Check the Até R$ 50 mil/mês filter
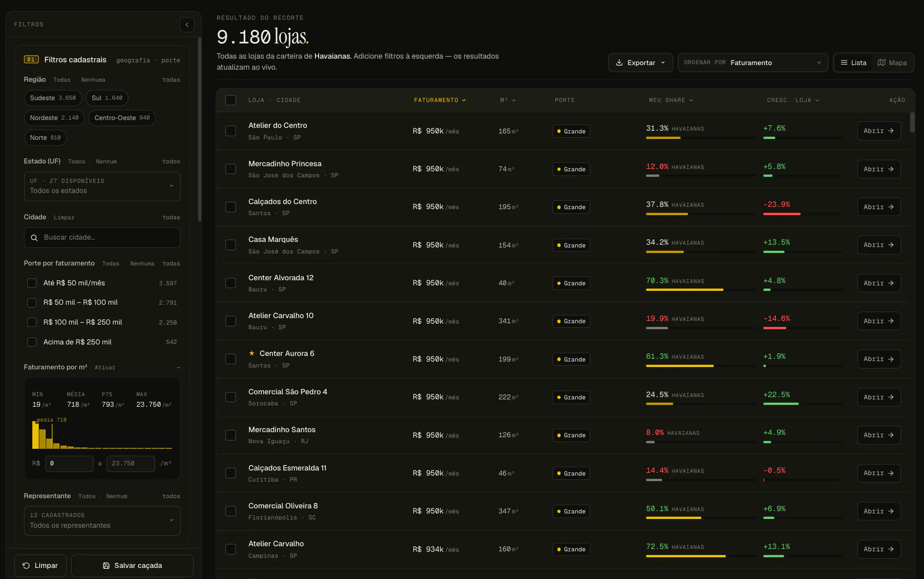 click(x=32, y=283)
